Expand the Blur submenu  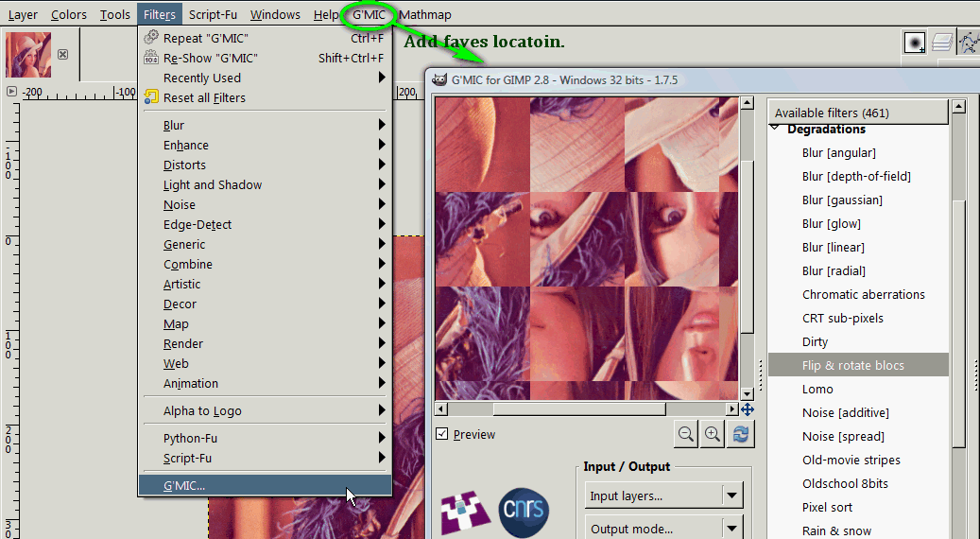266,125
